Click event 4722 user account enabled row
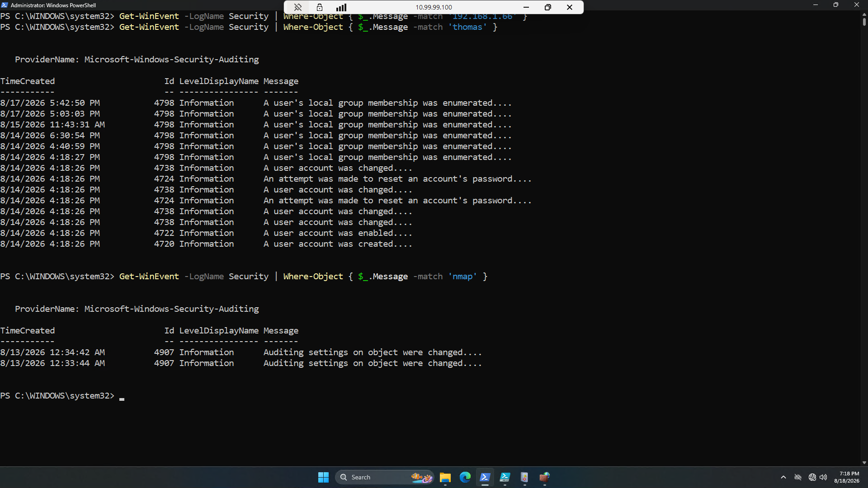This screenshot has width=868, height=488. pos(206,233)
